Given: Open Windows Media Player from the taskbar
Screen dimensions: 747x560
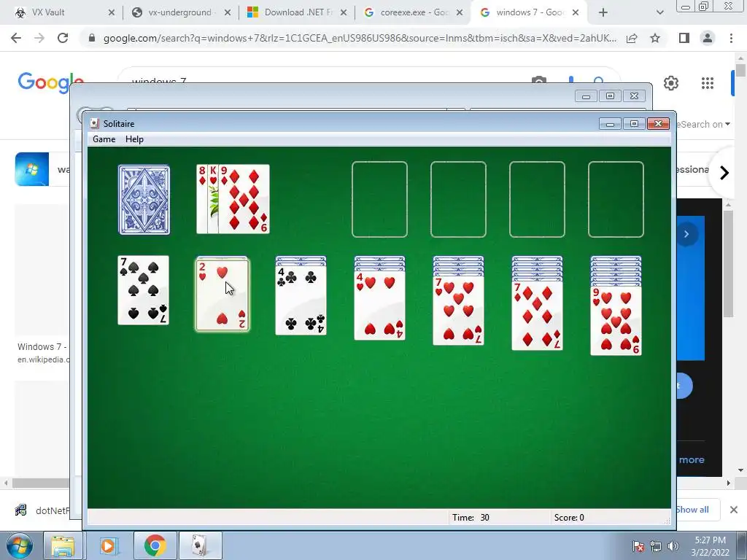Looking at the screenshot, I should (108, 545).
